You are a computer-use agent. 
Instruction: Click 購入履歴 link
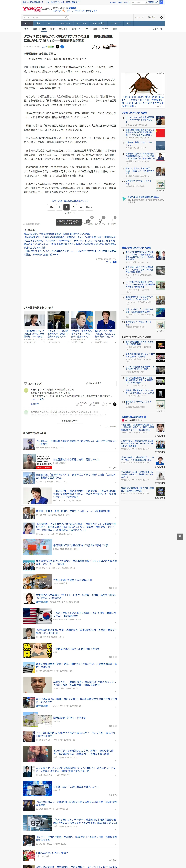(x=152, y=17)
